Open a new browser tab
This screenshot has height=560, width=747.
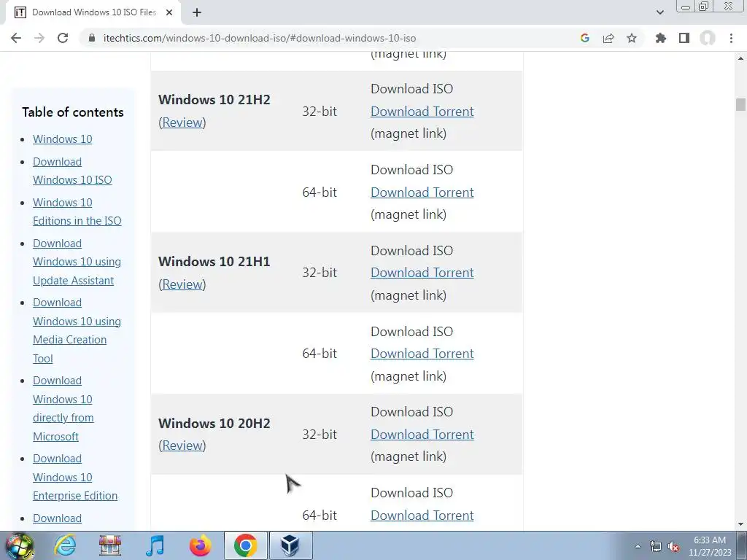pyautogui.click(x=197, y=13)
